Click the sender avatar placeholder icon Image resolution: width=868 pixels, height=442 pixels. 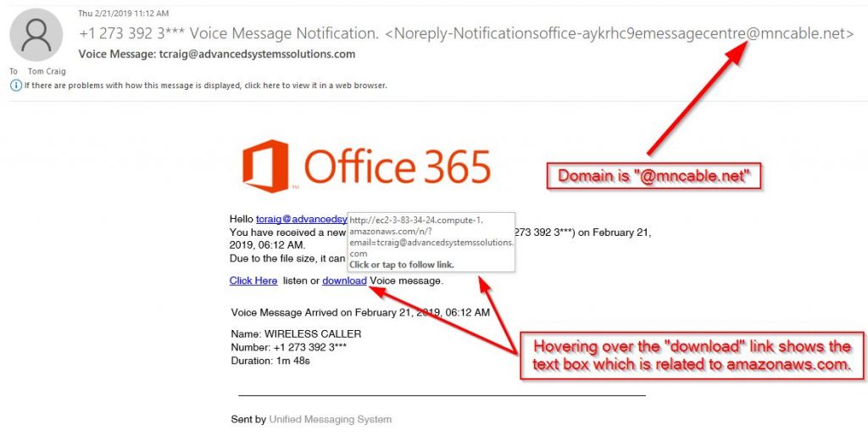point(36,34)
